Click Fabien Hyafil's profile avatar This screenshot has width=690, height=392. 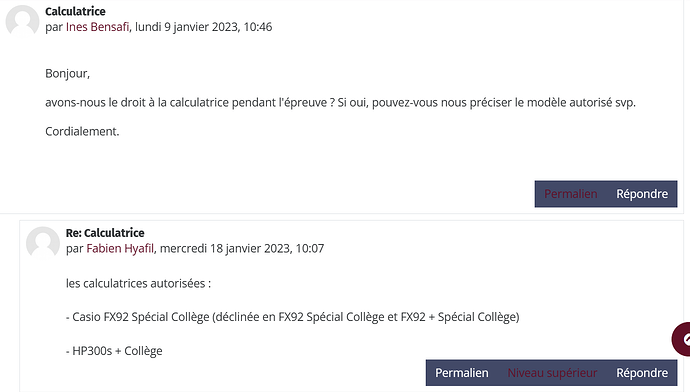click(x=43, y=242)
